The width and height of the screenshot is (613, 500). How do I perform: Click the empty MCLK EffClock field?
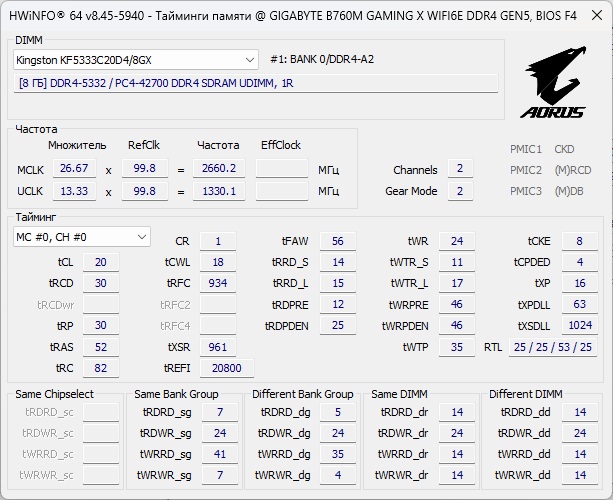tap(282, 168)
